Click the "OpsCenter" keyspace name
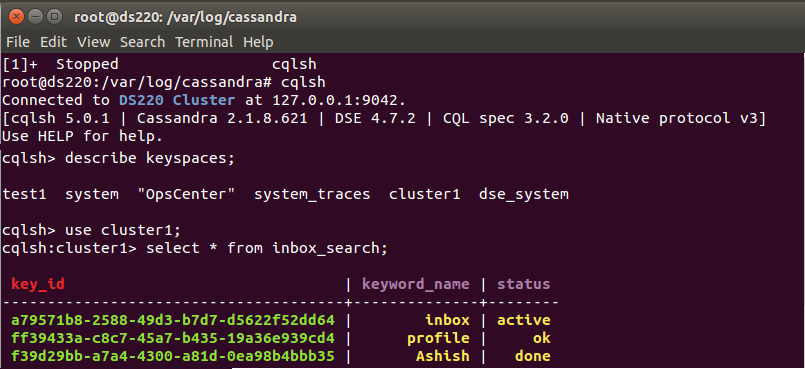This screenshot has width=805, height=369. tap(187, 194)
